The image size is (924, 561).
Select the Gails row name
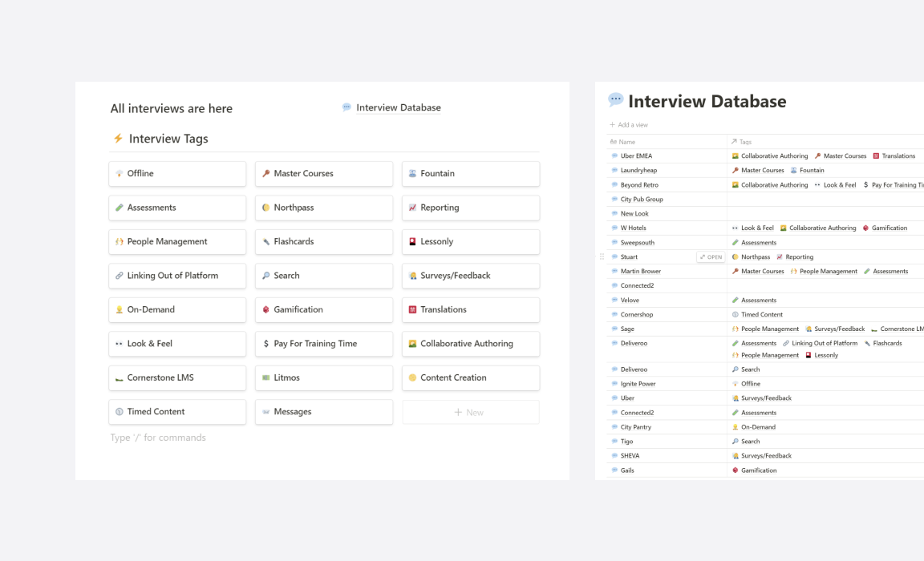627,470
